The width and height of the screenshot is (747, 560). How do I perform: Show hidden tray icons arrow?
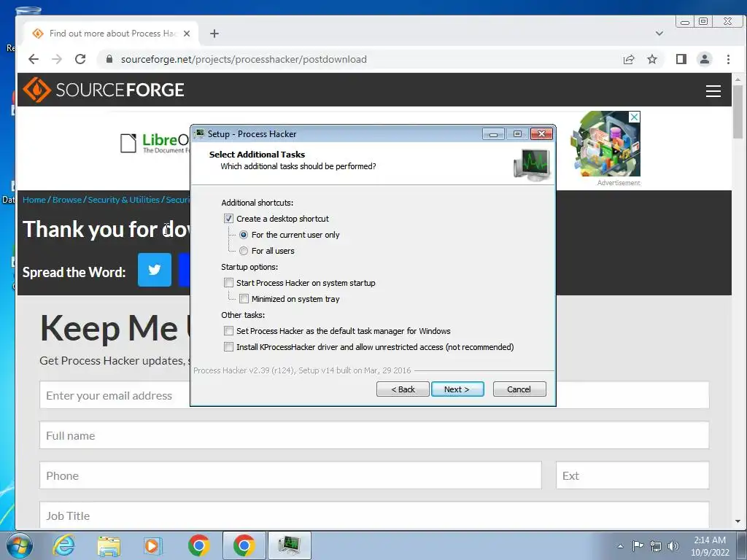point(620,546)
